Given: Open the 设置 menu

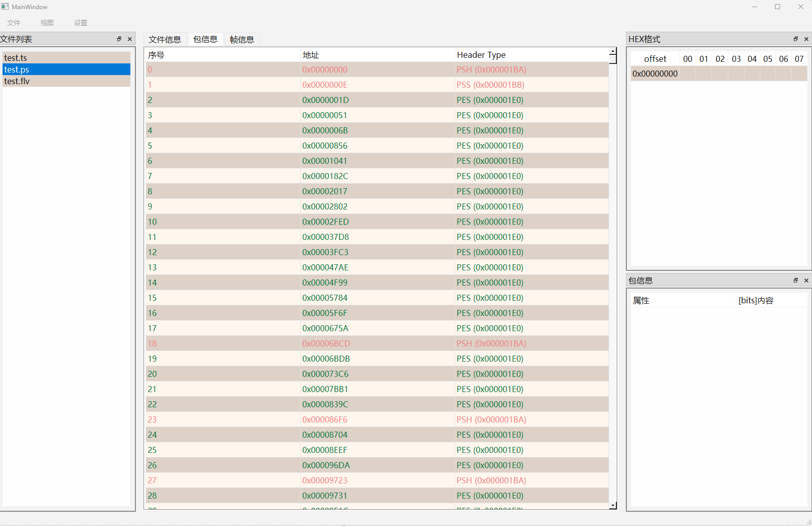Looking at the screenshot, I should (81, 23).
